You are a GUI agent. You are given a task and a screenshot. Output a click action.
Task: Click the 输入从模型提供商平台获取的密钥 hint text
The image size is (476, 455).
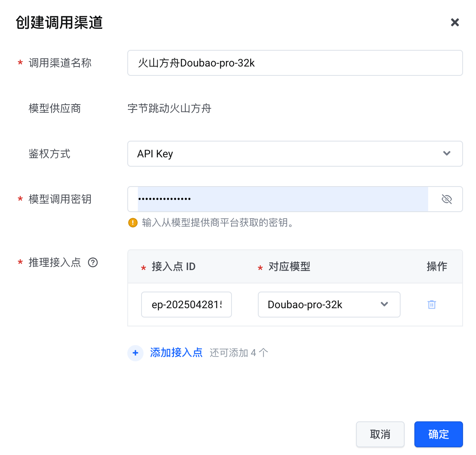pos(217,223)
